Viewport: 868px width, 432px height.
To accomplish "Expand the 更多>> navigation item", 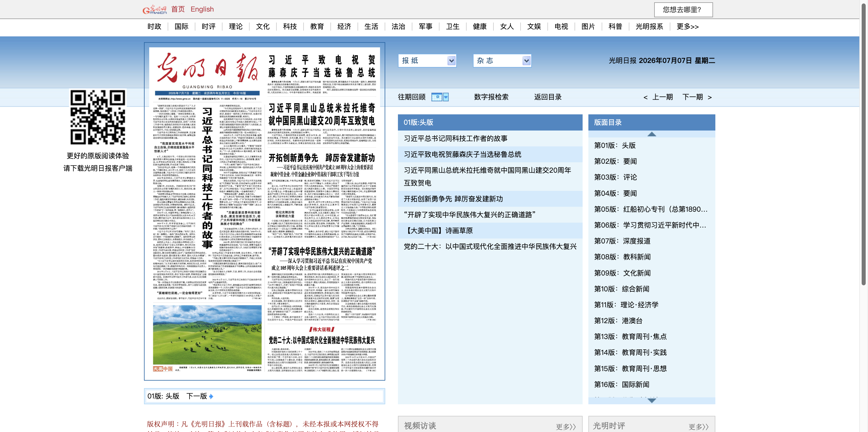I will 688,26.
